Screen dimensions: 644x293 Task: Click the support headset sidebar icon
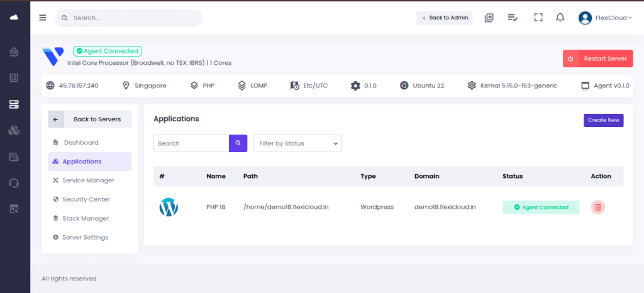point(14,183)
